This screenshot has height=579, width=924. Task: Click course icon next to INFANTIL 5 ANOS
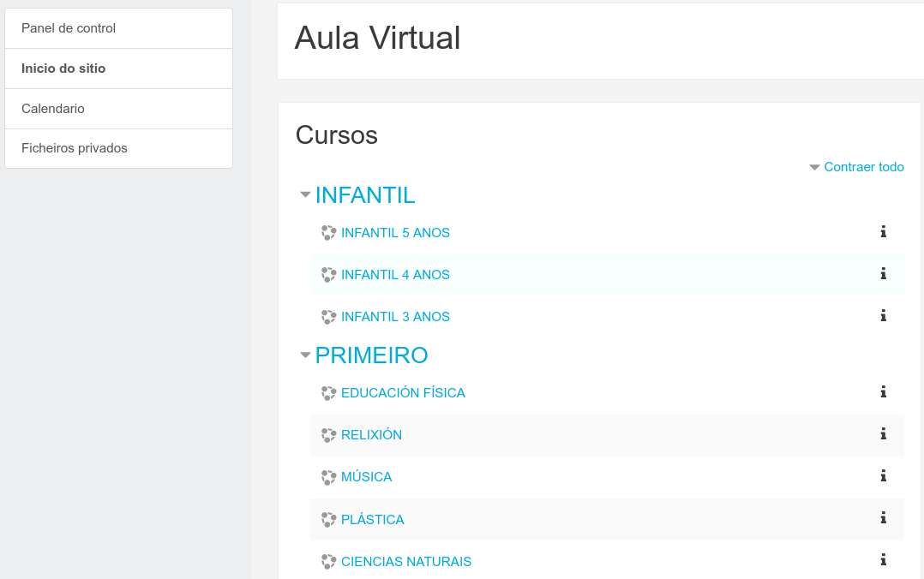328,232
